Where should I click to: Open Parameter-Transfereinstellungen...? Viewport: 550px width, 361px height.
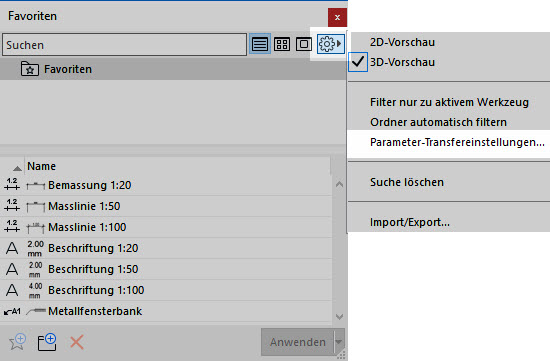click(x=457, y=142)
